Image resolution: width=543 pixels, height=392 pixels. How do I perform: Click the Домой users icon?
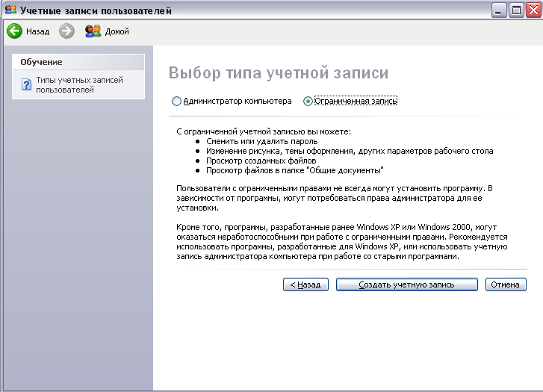click(93, 31)
